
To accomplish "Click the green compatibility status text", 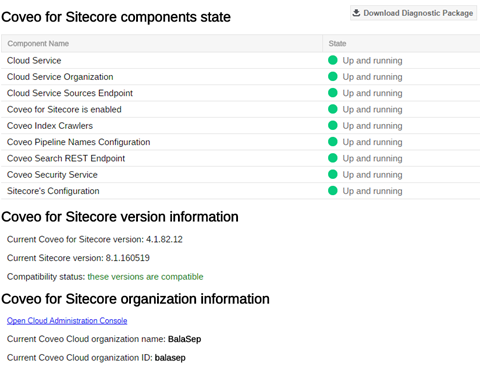I will [x=145, y=277].
